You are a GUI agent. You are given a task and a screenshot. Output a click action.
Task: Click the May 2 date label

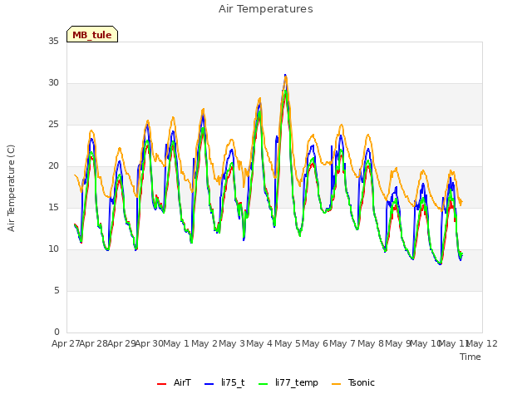[x=204, y=343]
